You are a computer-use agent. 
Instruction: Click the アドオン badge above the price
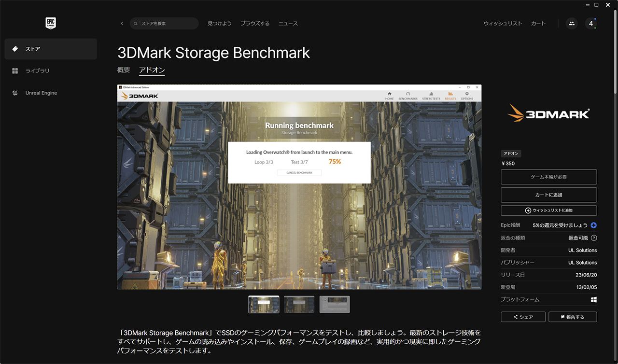click(x=511, y=154)
